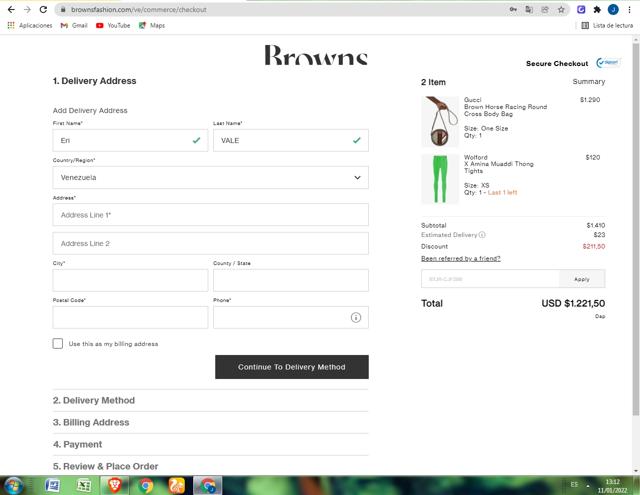640x495 pixels.
Task: Open Chrome from the taskbar
Action: (146, 486)
